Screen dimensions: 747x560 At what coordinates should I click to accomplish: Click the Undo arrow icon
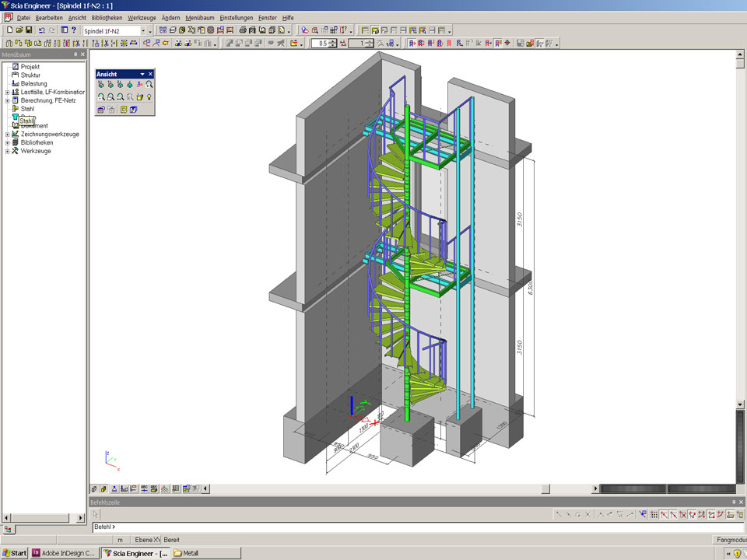tap(42, 30)
